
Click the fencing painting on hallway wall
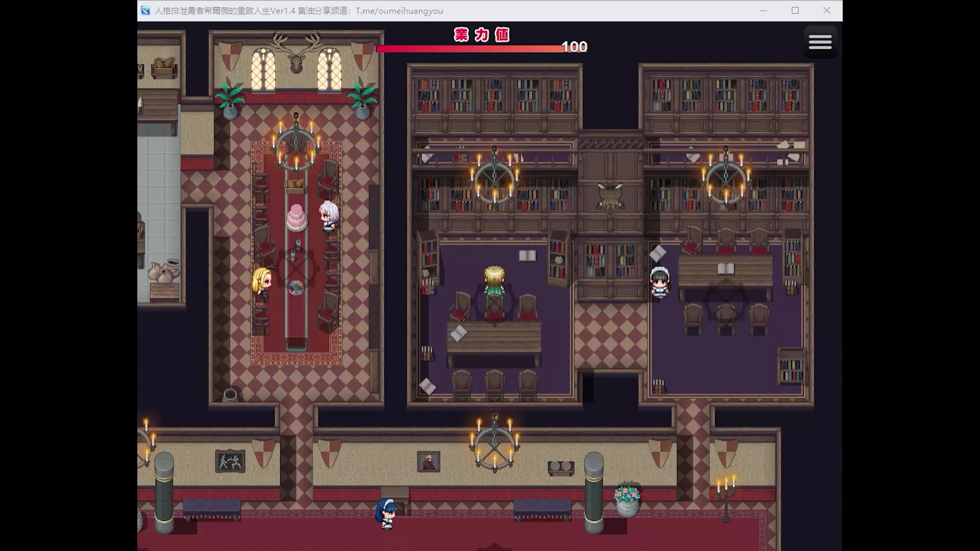pos(230,462)
